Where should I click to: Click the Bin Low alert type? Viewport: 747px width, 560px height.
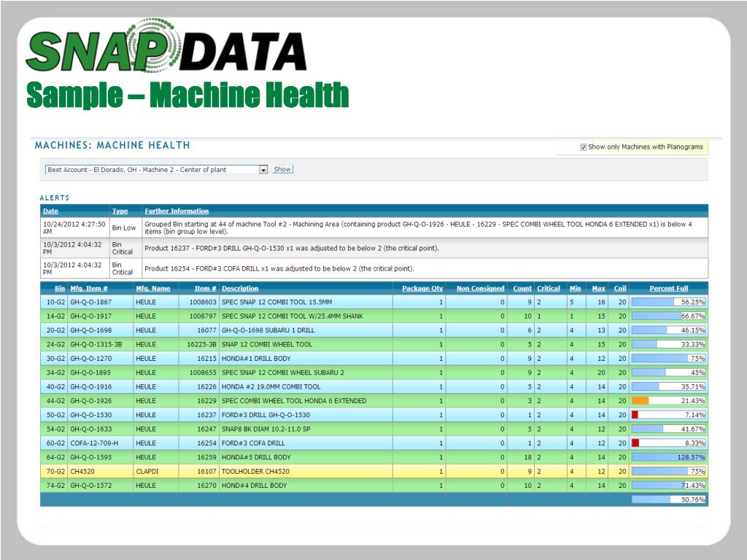click(x=124, y=227)
